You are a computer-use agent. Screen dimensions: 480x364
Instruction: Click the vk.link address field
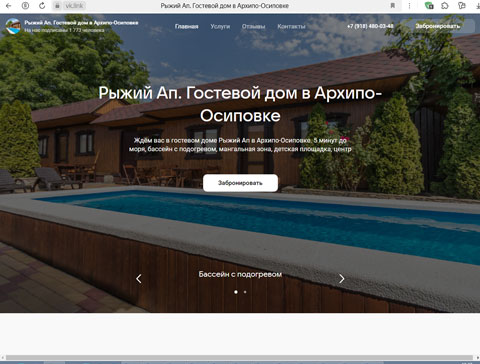(74, 6)
